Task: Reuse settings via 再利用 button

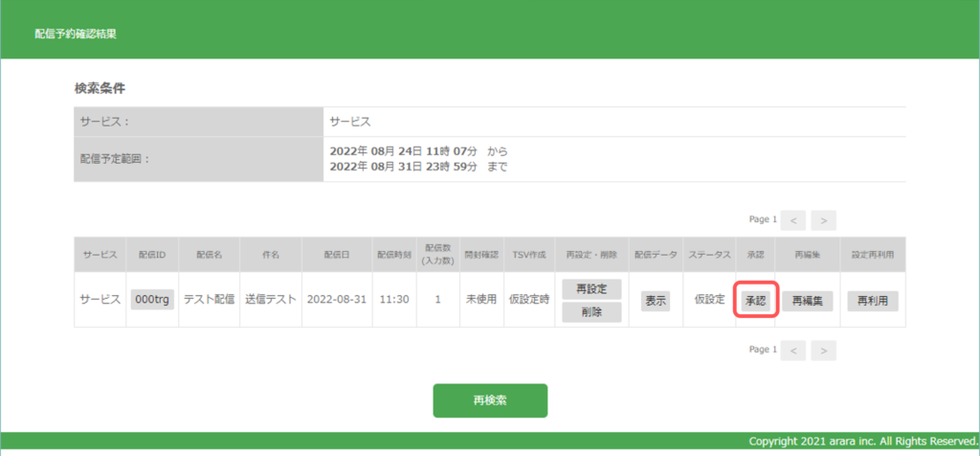Action: [x=872, y=300]
